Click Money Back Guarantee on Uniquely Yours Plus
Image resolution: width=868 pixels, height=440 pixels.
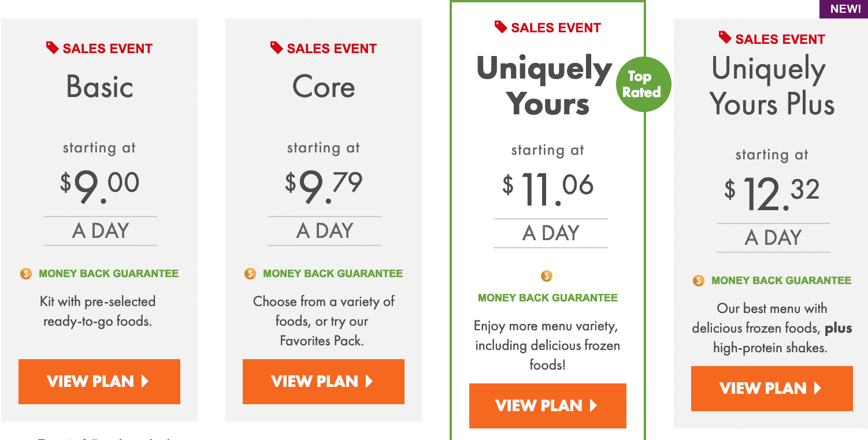(781, 281)
